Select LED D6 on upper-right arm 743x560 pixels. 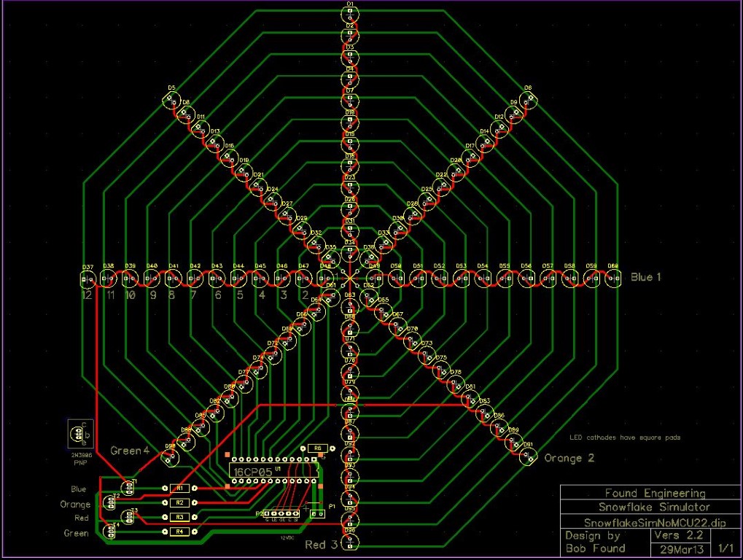(527, 97)
